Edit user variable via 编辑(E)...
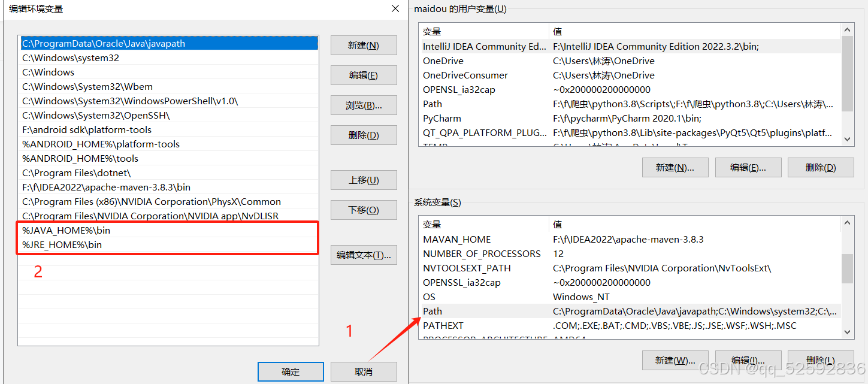The width and height of the screenshot is (868, 384). pyautogui.click(x=748, y=167)
